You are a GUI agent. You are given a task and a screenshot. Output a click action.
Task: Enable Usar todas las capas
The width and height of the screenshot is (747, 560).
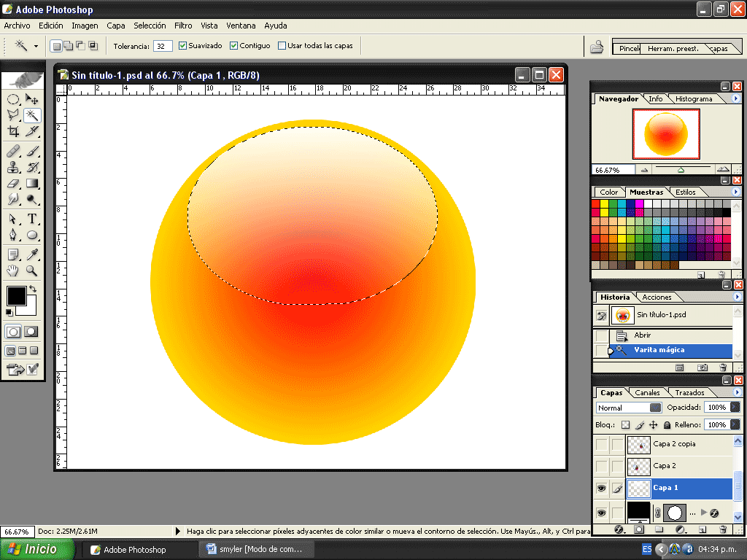[x=282, y=45]
